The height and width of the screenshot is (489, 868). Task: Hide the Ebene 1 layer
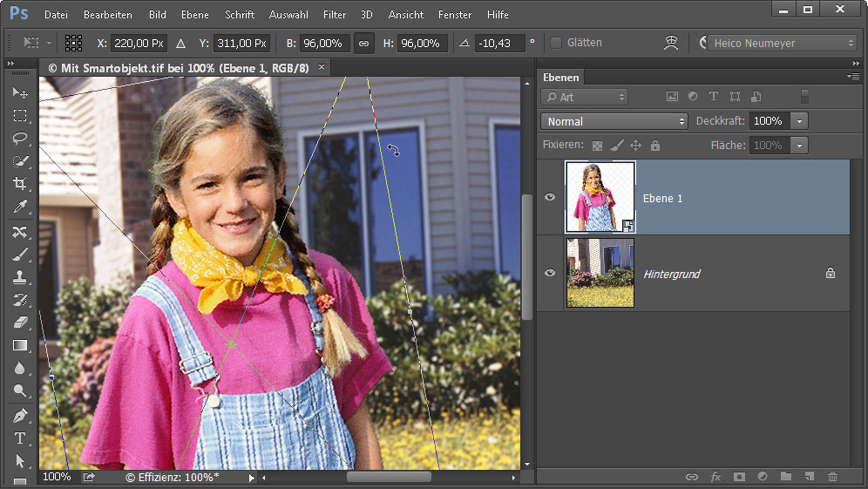tap(550, 198)
